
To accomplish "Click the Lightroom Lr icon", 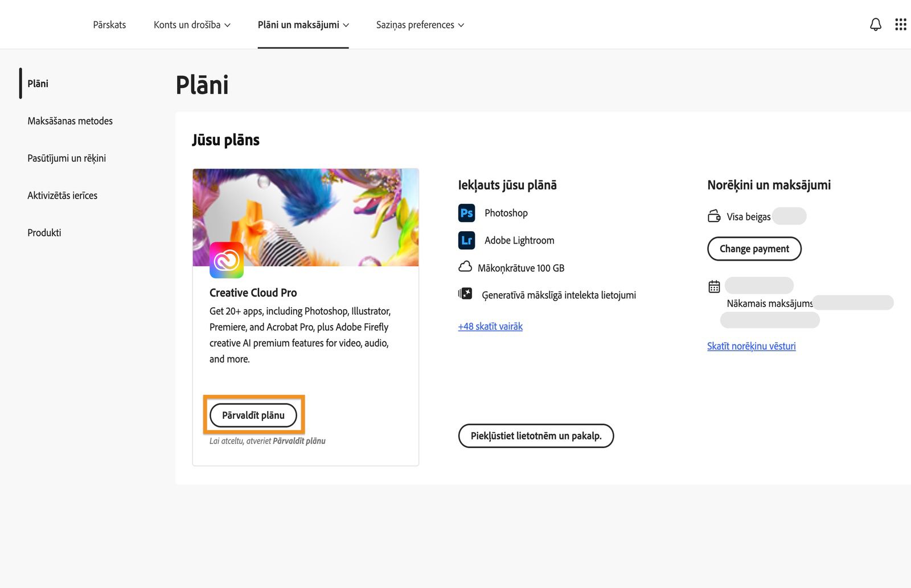I will pos(466,240).
